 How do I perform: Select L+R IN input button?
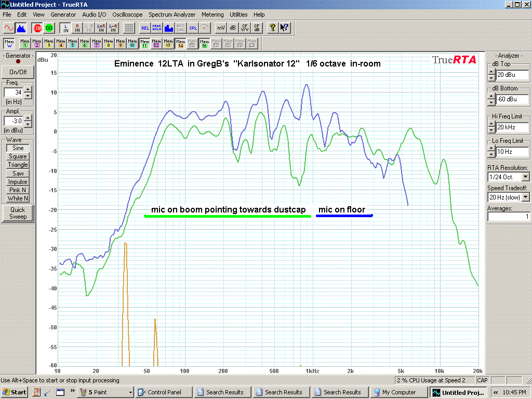pyautogui.click(x=101, y=28)
